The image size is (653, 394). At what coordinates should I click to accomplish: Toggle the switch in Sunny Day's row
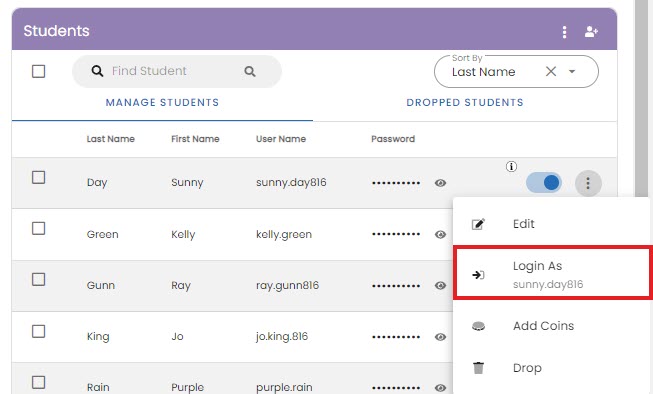click(x=544, y=183)
